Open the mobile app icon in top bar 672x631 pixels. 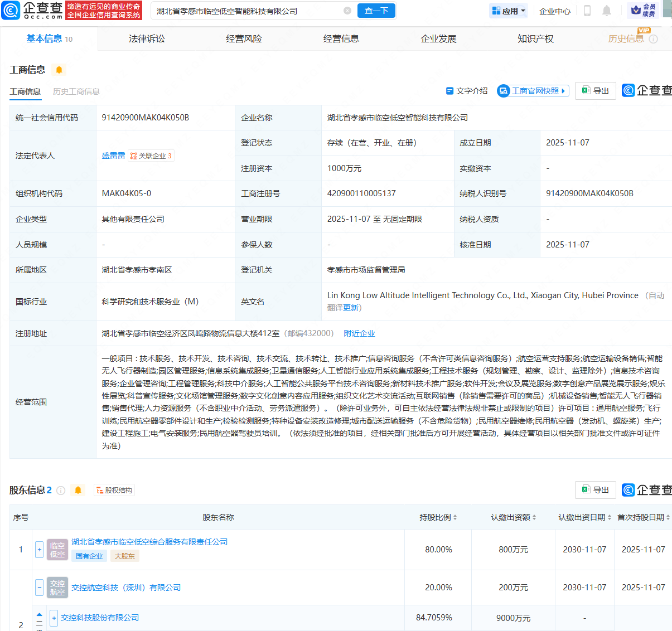(587, 11)
